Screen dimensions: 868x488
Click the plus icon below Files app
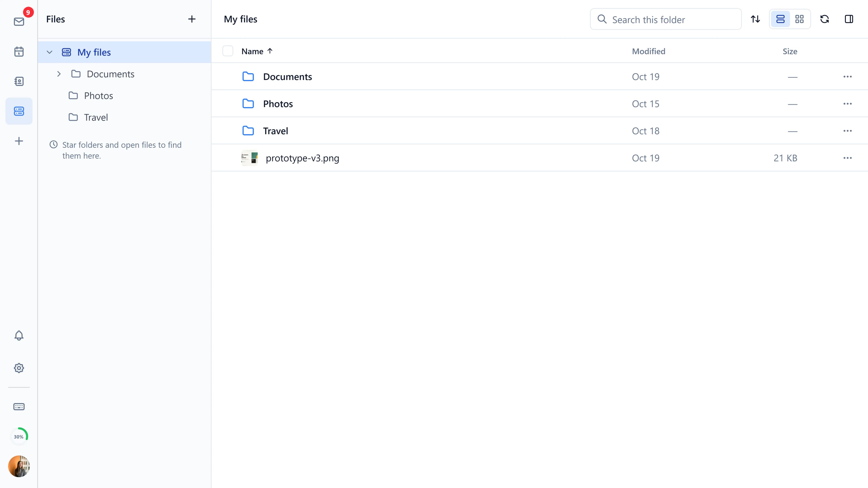tap(19, 141)
